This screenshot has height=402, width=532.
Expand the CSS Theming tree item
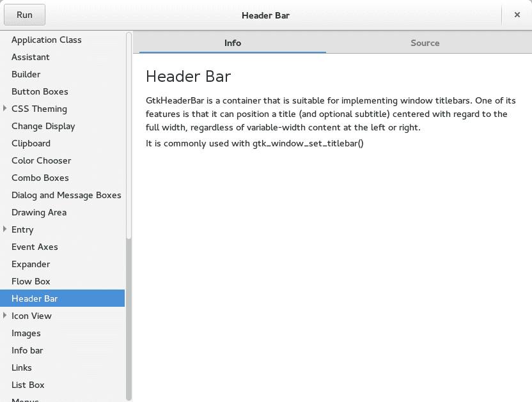tap(5, 109)
